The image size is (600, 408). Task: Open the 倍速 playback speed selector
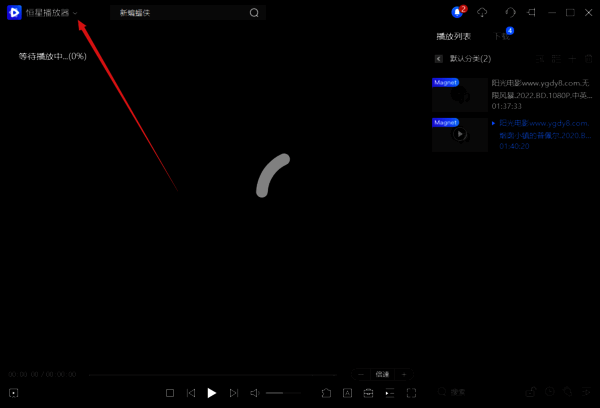380,373
